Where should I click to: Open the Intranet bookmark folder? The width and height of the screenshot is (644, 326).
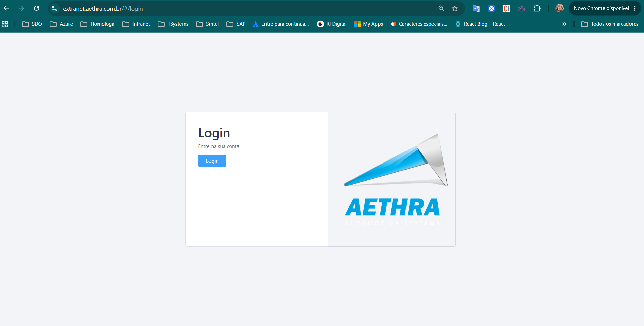pyautogui.click(x=136, y=24)
